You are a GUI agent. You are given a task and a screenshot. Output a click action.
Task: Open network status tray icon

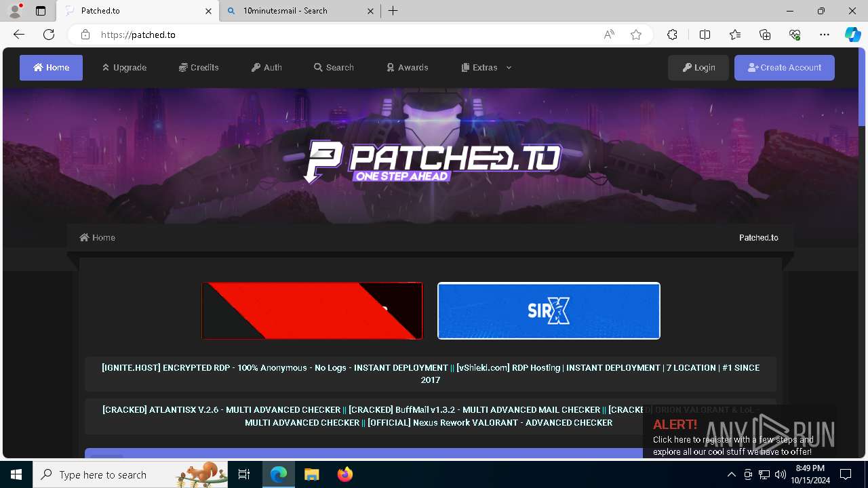click(764, 474)
